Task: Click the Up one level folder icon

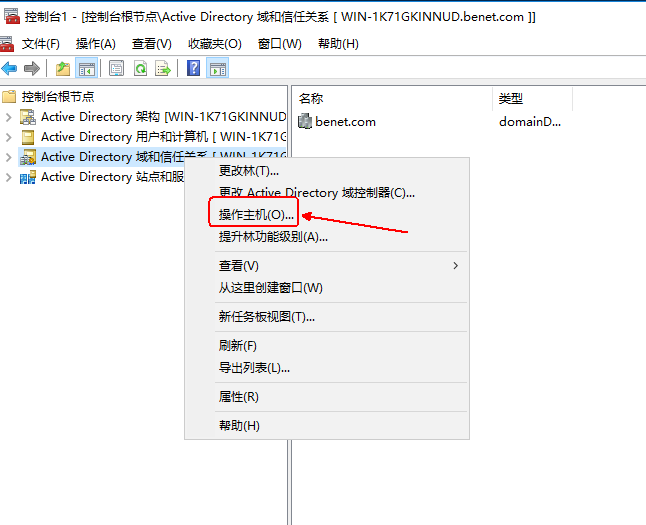Action: (x=63, y=68)
